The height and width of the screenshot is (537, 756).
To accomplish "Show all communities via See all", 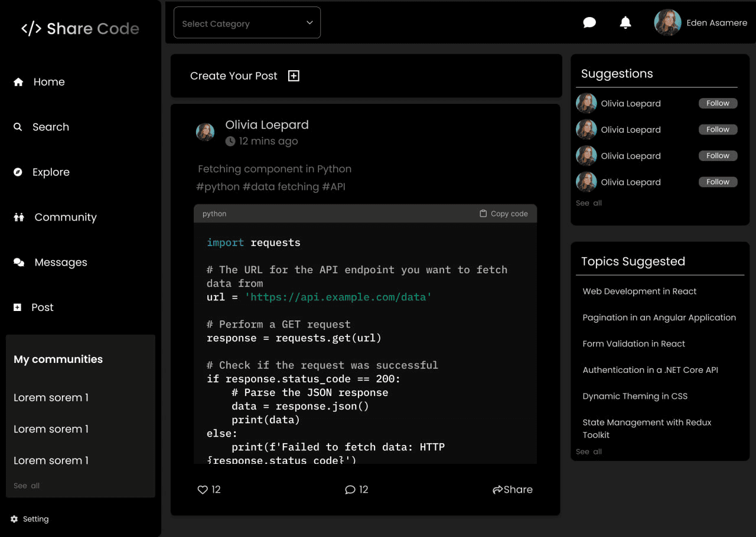I will coord(27,486).
